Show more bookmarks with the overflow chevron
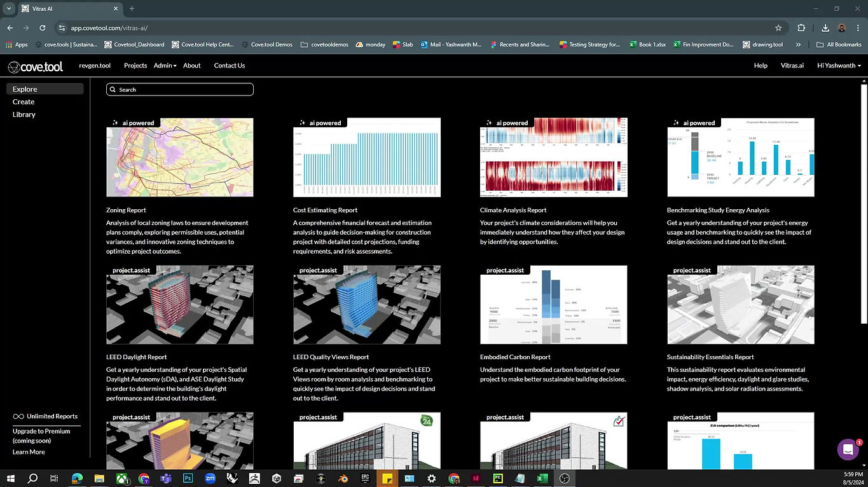Viewport: 868px width, 487px height. 798,45
